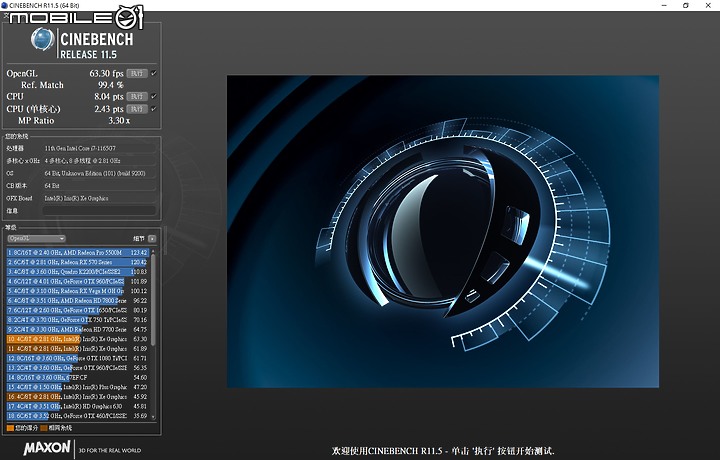Click the MAXON logo

(x=47, y=448)
